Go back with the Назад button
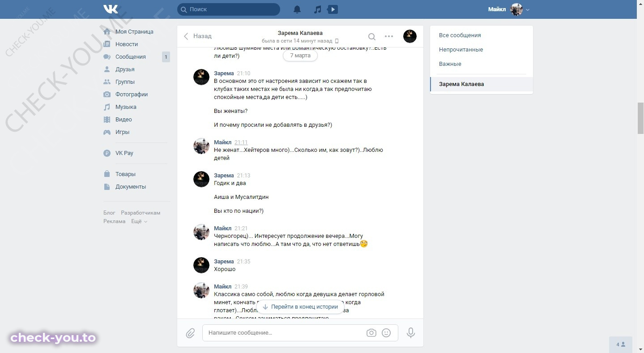 point(197,36)
